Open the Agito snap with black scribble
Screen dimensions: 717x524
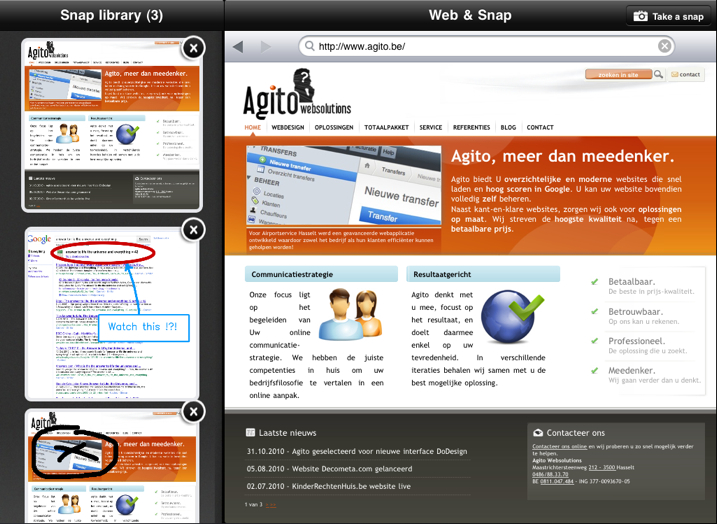[112, 466]
